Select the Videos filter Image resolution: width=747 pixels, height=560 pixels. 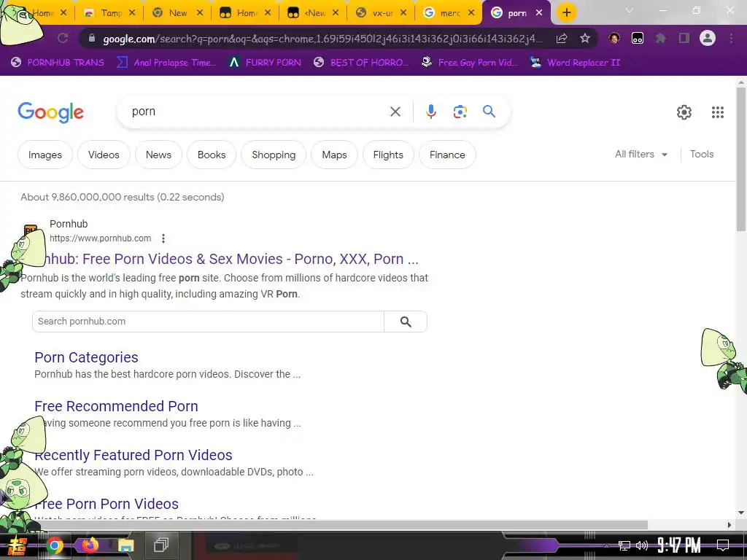coord(104,155)
